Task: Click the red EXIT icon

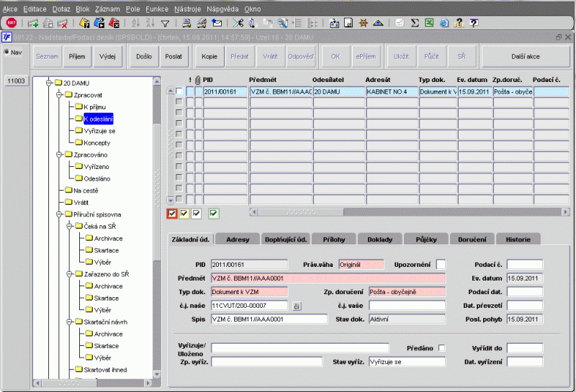Action: (12, 23)
